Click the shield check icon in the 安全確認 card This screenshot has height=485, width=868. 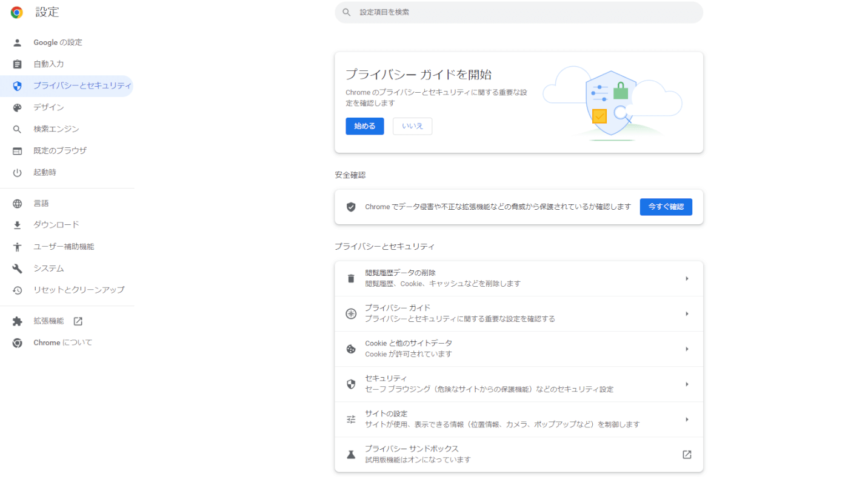[x=351, y=207]
